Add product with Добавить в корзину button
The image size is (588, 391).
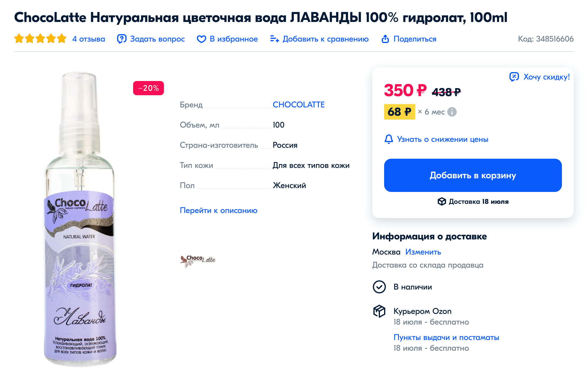(x=473, y=175)
